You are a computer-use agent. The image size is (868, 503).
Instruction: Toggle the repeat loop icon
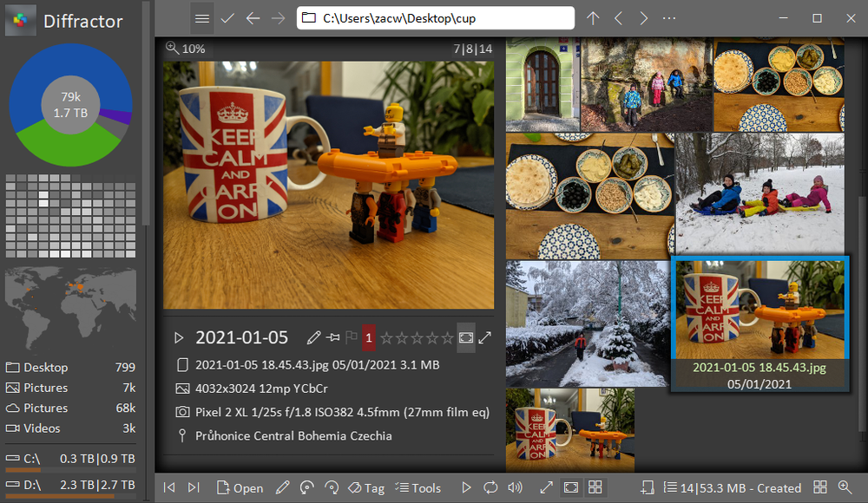490,487
